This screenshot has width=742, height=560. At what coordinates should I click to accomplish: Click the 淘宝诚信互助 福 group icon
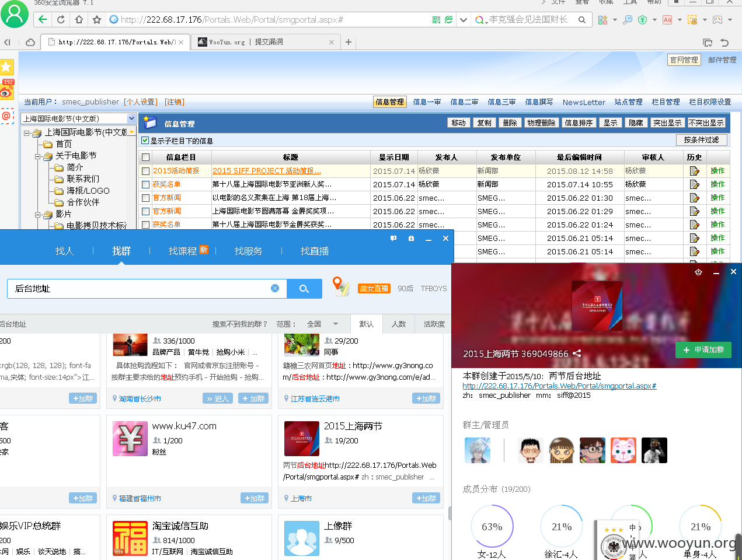pos(130,538)
